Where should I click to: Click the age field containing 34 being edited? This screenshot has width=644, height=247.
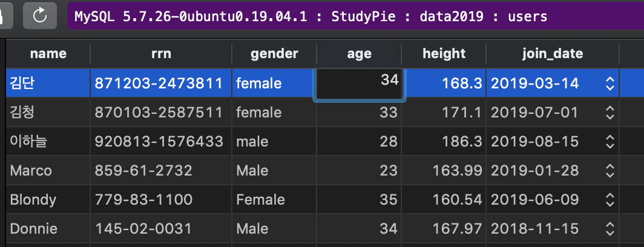359,83
